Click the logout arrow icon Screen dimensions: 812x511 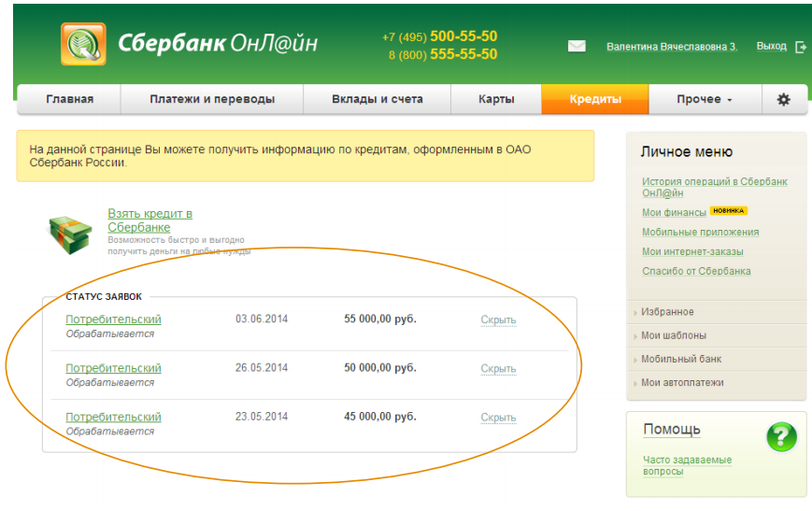click(800, 46)
